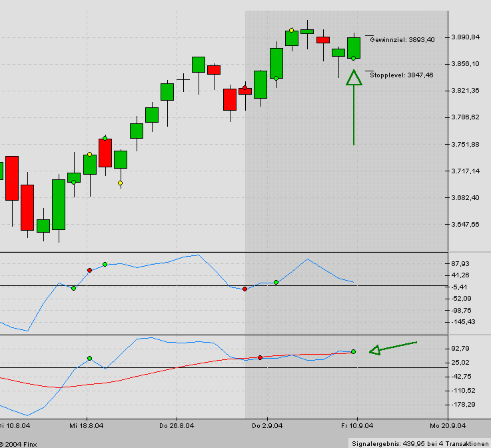This screenshot has width=491, height=448.
Task: Select the Mi 18.8.04 date label
Action: [x=85, y=425]
